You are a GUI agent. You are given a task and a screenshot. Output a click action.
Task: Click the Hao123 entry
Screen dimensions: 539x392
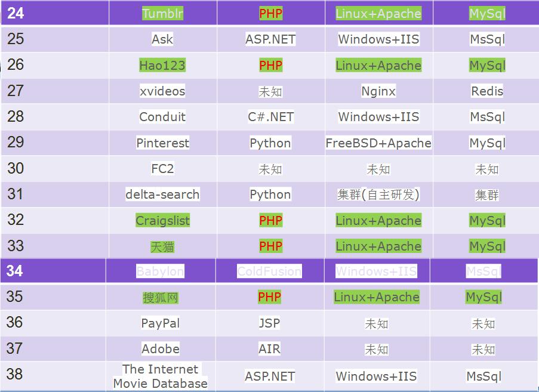162,65
